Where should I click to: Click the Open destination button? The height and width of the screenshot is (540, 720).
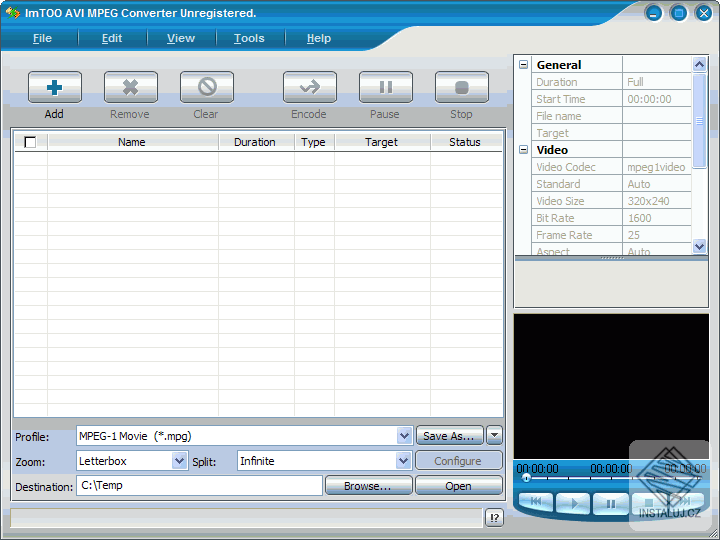click(x=458, y=486)
